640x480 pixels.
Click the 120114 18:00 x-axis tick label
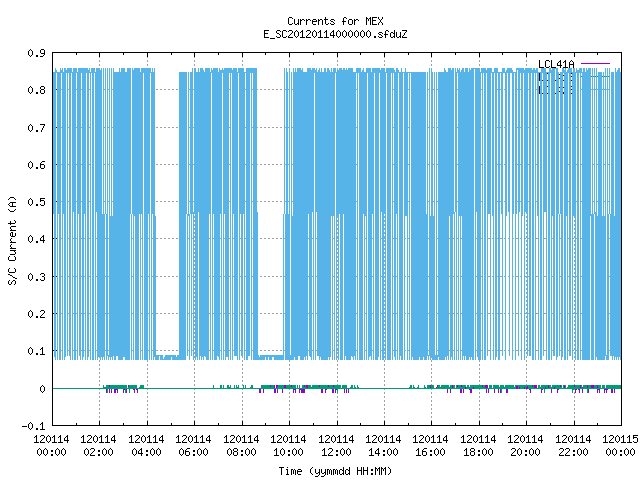click(478, 446)
